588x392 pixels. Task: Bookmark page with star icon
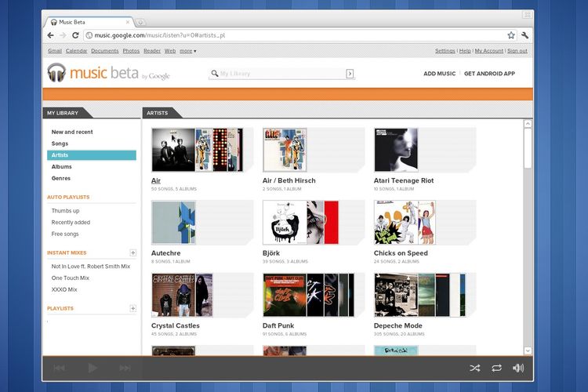click(x=511, y=35)
